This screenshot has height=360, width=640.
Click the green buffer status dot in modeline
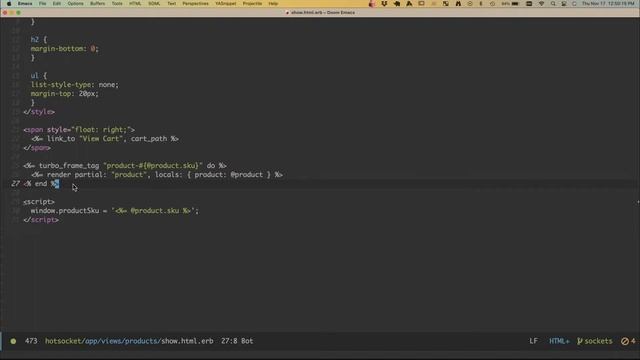point(13,341)
